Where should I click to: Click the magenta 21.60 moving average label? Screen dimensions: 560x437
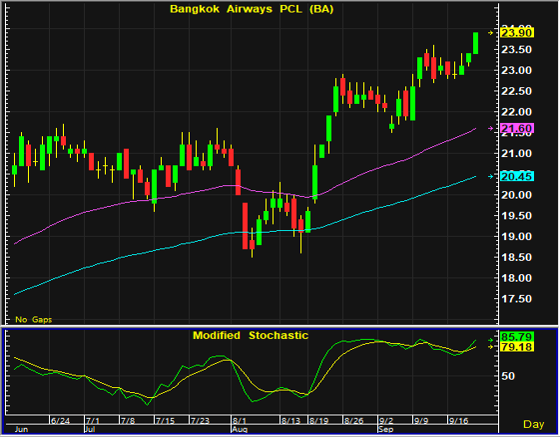coord(517,128)
